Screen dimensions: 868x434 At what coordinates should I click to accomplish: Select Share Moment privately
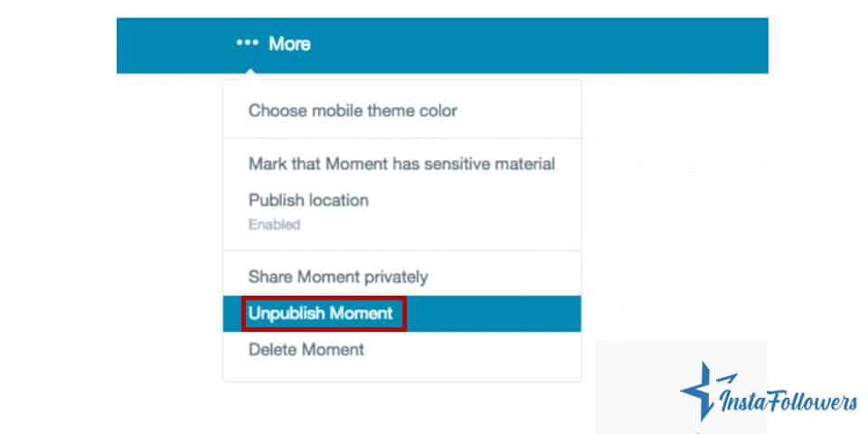tap(338, 277)
